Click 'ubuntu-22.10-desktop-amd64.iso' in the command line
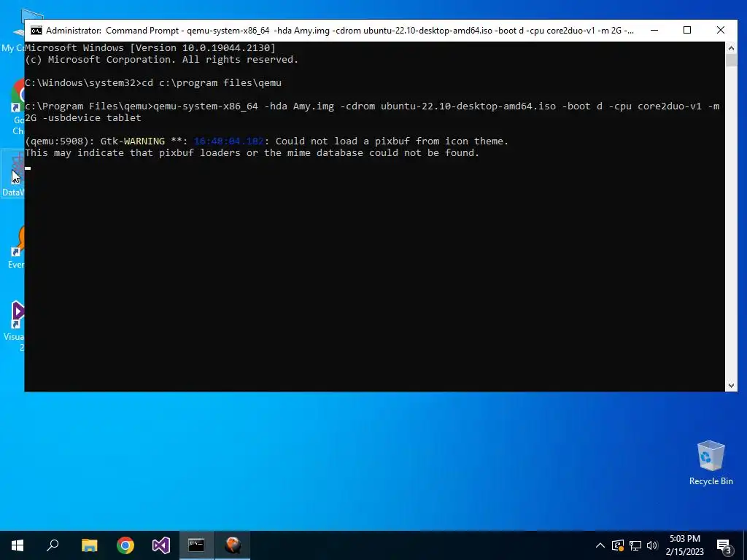Screen dimensions: 747x560 pyautogui.click(x=468, y=106)
